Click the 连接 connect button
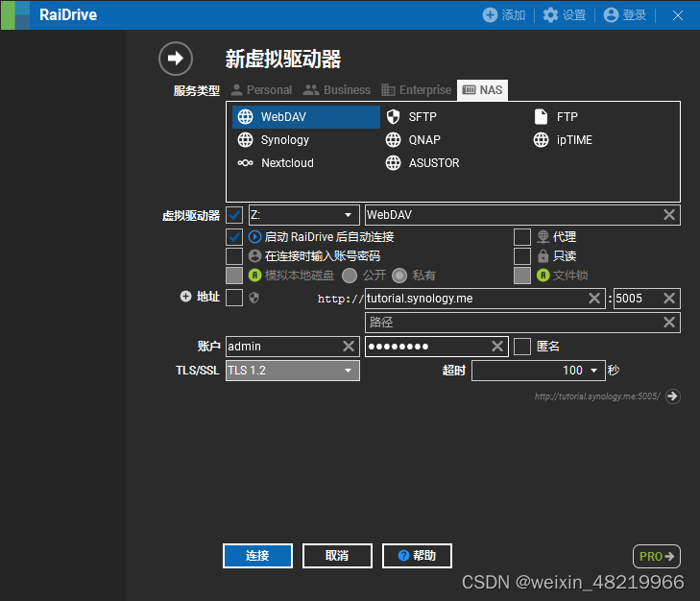The image size is (700, 601). pos(257,556)
